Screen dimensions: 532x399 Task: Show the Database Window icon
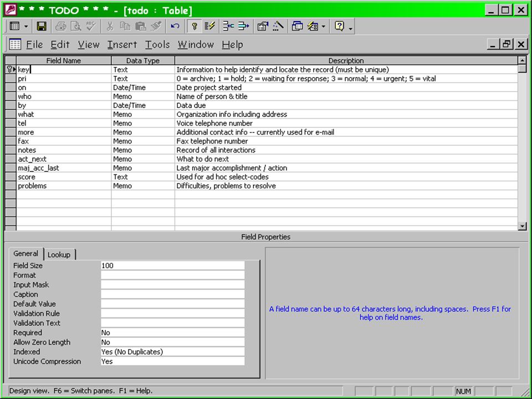pyautogui.click(x=297, y=26)
